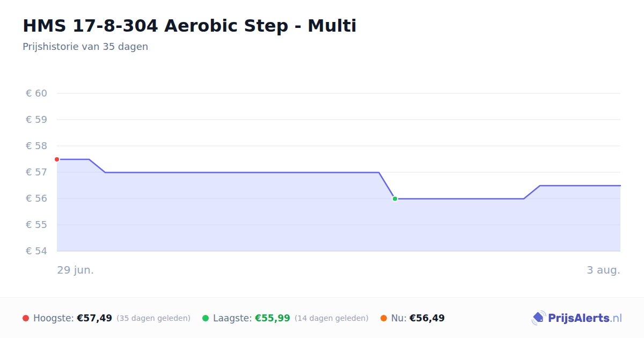Click the highest price value €57,49
Screen dimensions: 644x338
pos(94,318)
